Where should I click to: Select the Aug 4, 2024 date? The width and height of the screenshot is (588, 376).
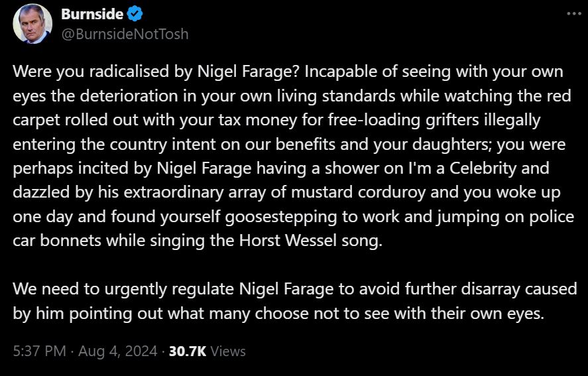[x=118, y=351]
